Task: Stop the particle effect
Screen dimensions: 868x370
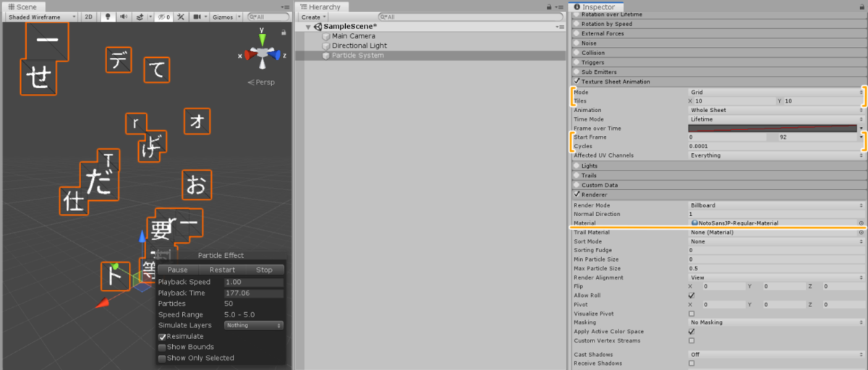Action: pos(264,270)
